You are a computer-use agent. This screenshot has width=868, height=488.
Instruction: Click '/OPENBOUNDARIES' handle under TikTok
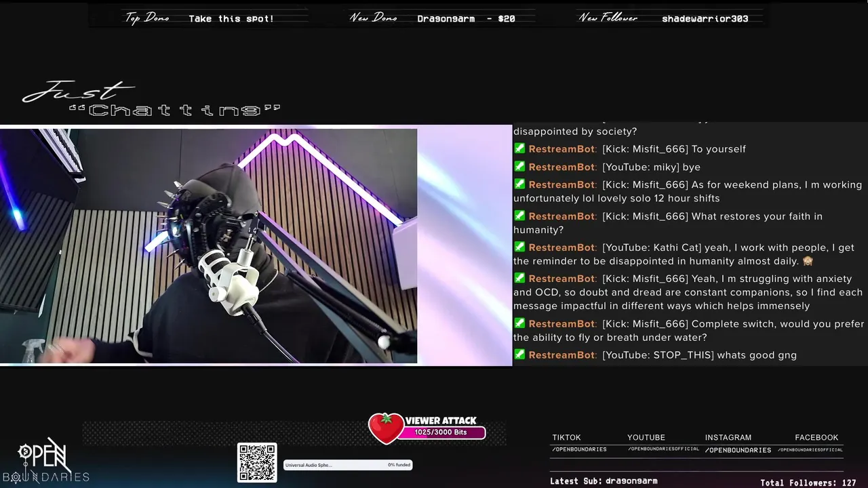pyautogui.click(x=579, y=449)
